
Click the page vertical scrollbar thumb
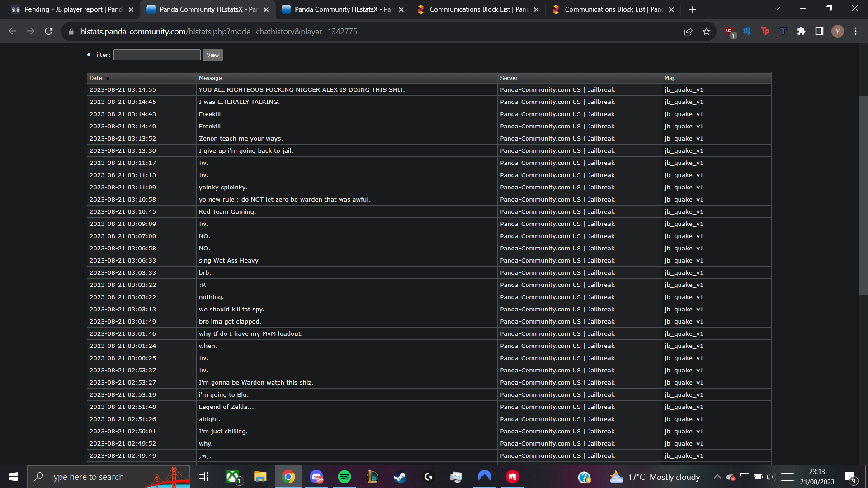pyautogui.click(x=863, y=194)
